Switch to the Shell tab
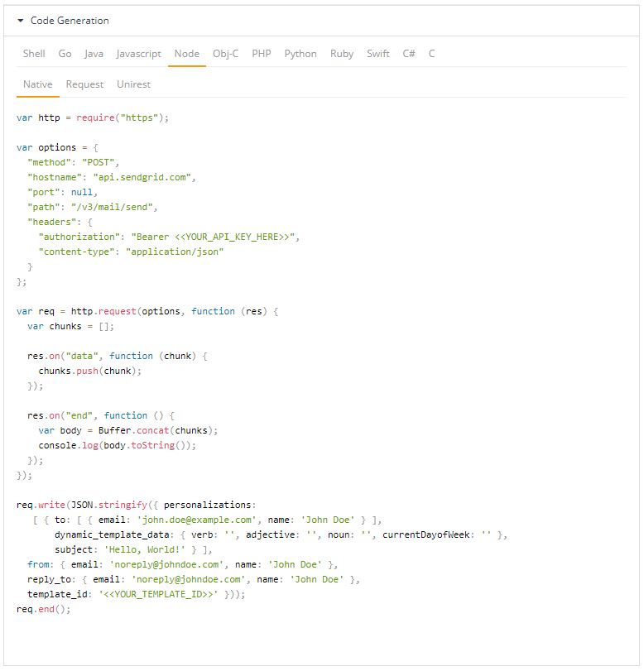 [x=34, y=54]
